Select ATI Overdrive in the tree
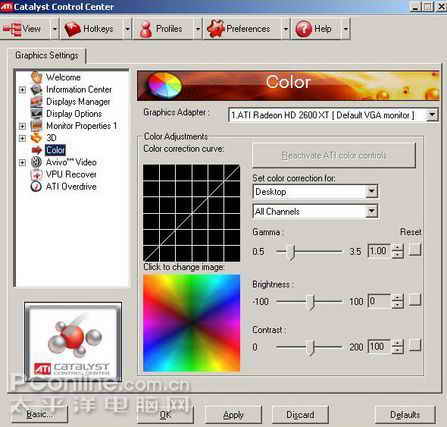The width and height of the screenshot is (447, 427). (71, 186)
